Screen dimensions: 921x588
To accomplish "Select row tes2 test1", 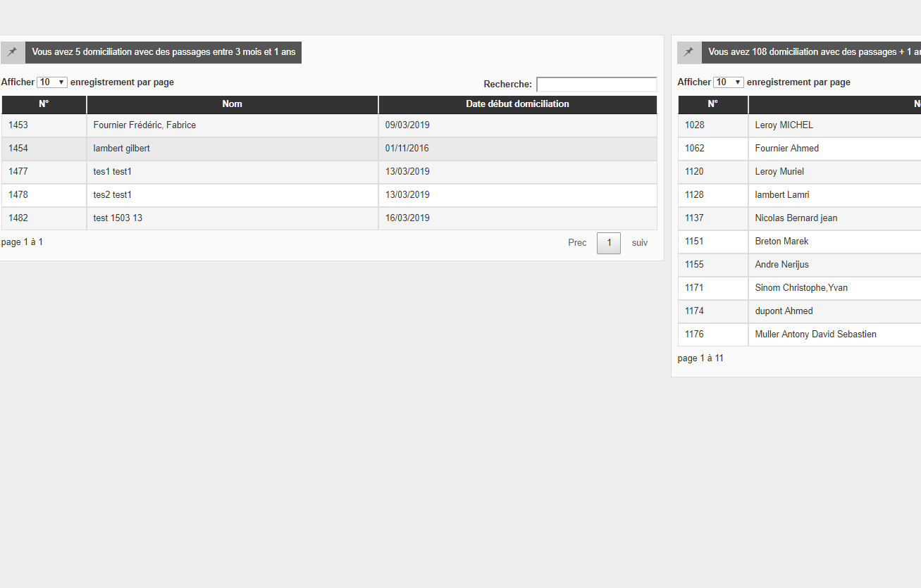I will (x=329, y=195).
